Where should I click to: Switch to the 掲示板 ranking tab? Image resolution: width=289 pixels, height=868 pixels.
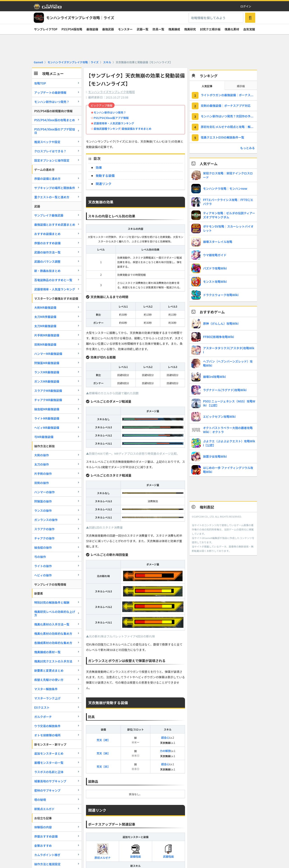pyautogui.click(x=241, y=86)
